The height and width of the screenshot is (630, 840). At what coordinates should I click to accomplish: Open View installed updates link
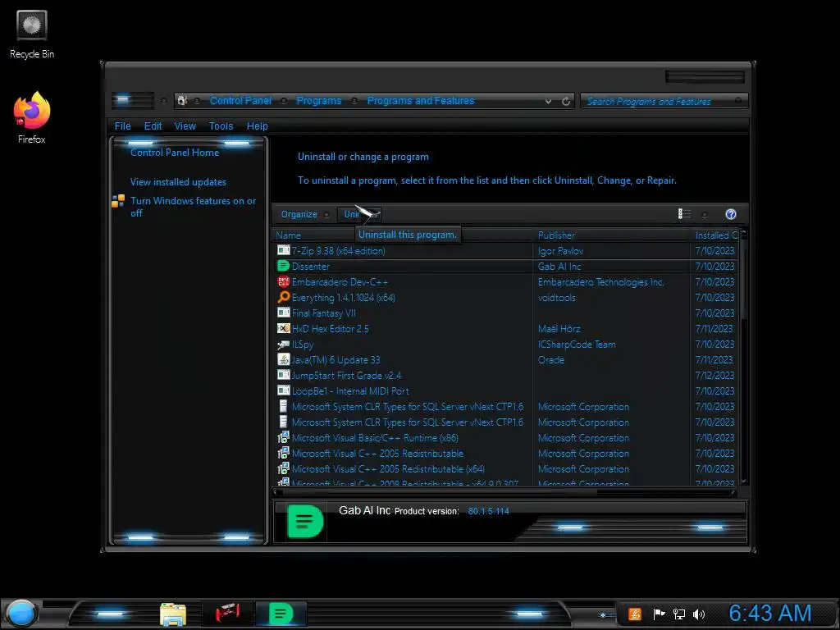click(x=178, y=182)
